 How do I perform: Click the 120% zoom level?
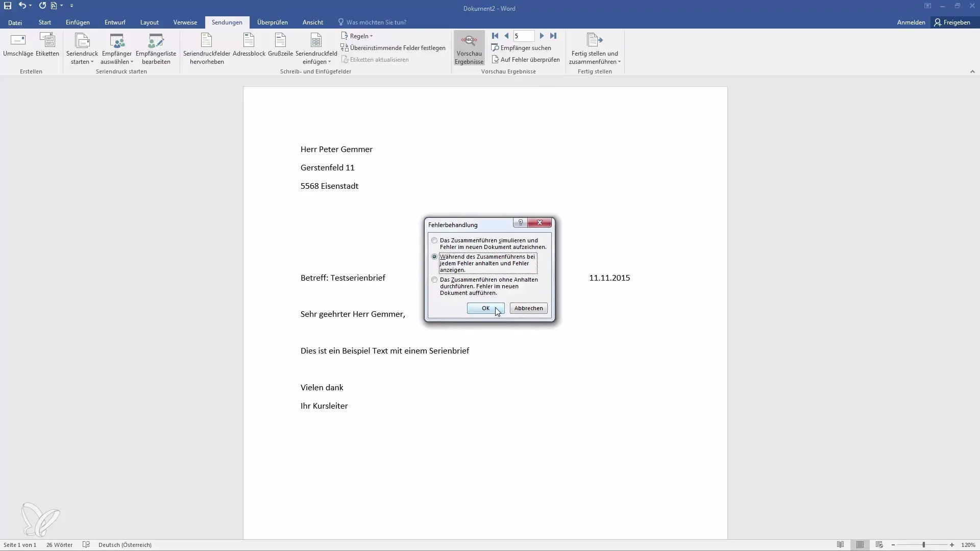point(968,545)
